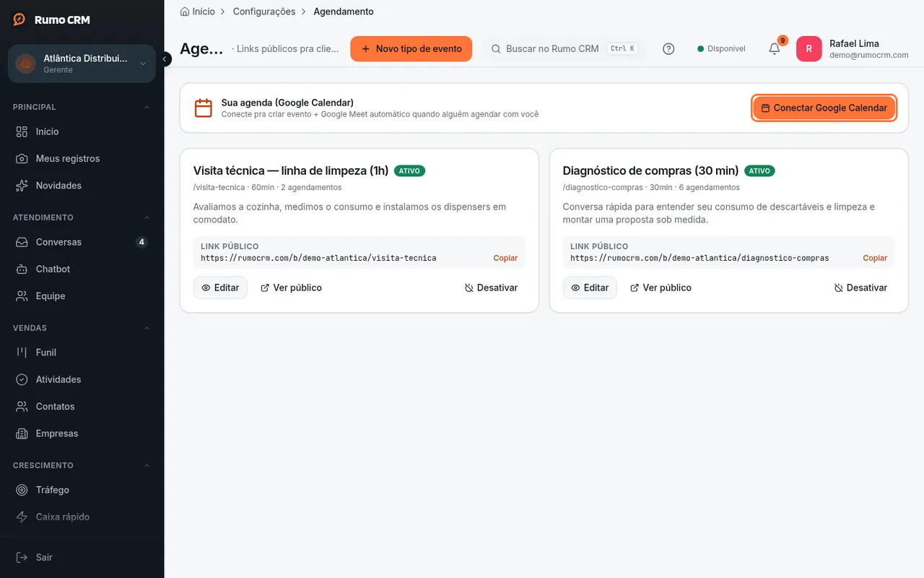Click the Atlântica Distribui... company avatar
The width and height of the screenshot is (924, 578).
tap(26, 64)
